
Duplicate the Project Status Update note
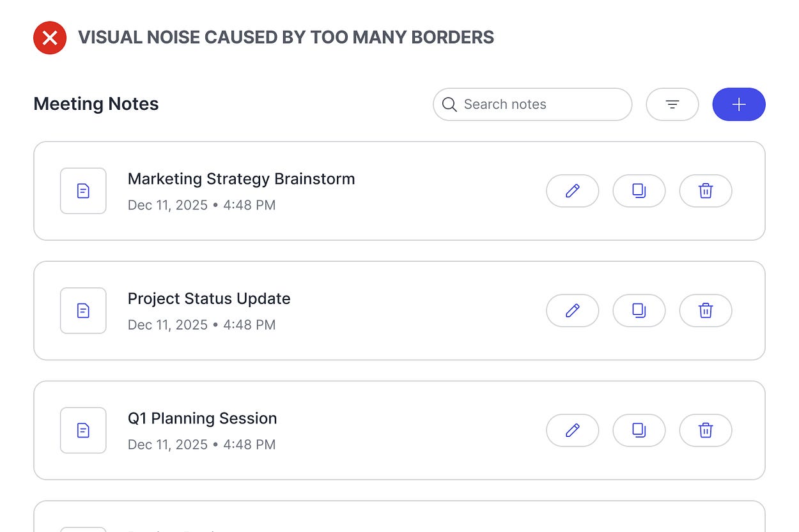click(639, 310)
